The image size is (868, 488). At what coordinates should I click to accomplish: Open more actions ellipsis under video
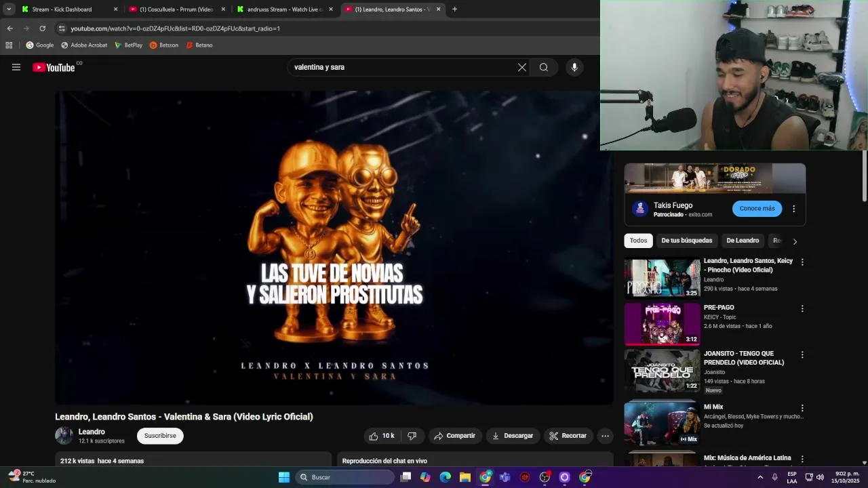point(605,436)
